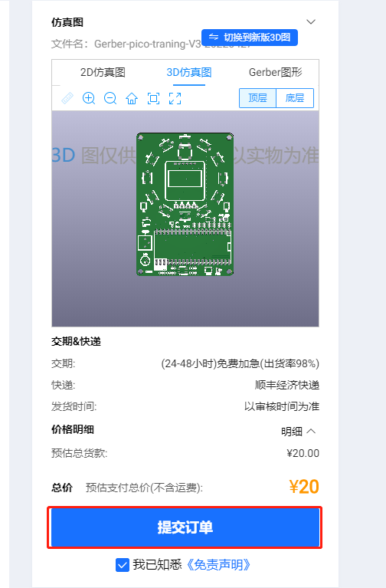Open the Gerber图形 tab
The width and height of the screenshot is (386, 588).
click(276, 72)
